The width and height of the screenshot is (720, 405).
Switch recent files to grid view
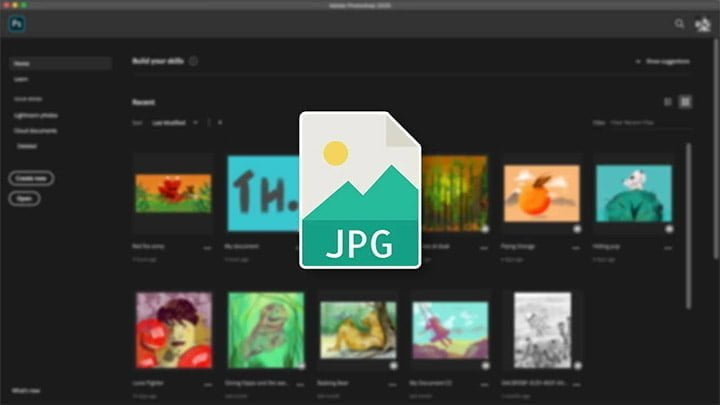(x=685, y=101)
